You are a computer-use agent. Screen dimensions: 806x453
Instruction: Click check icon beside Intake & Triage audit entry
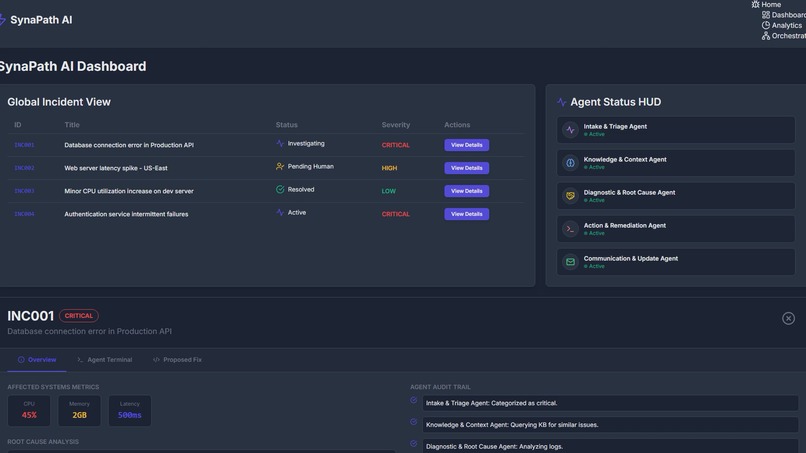pos(413,400)
